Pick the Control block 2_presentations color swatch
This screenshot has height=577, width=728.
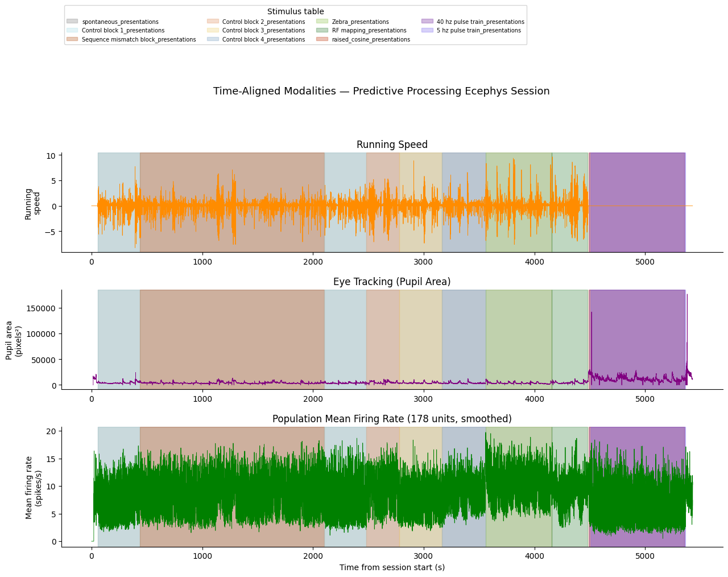coord(213,22)
